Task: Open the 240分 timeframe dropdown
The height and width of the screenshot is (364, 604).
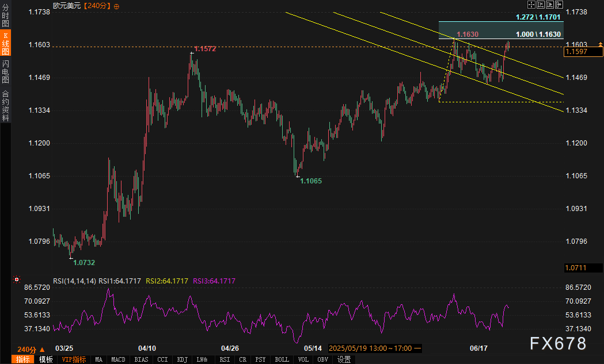Action: (31, 350)
